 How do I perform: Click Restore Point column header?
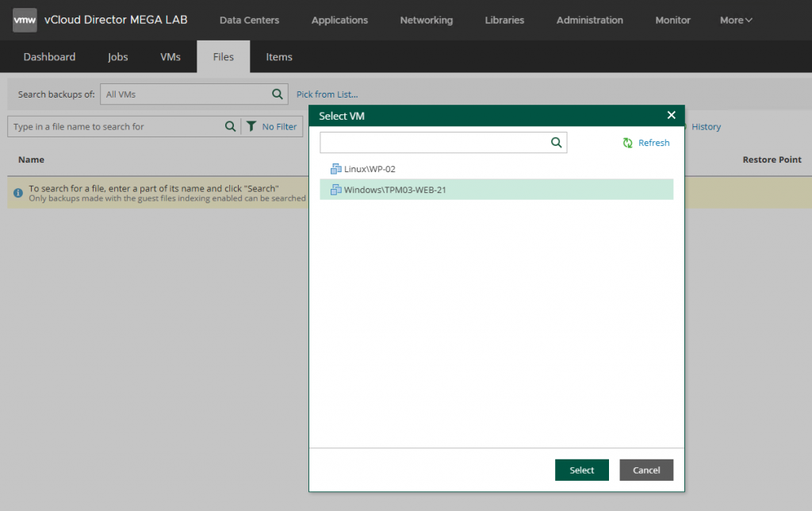tap(772, 159)
